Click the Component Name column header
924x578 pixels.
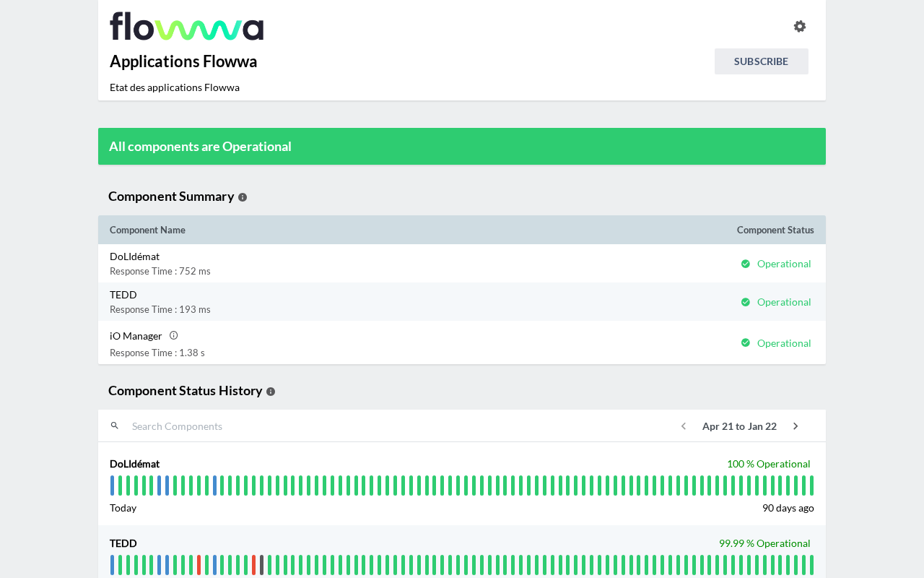tap(147, 230)
